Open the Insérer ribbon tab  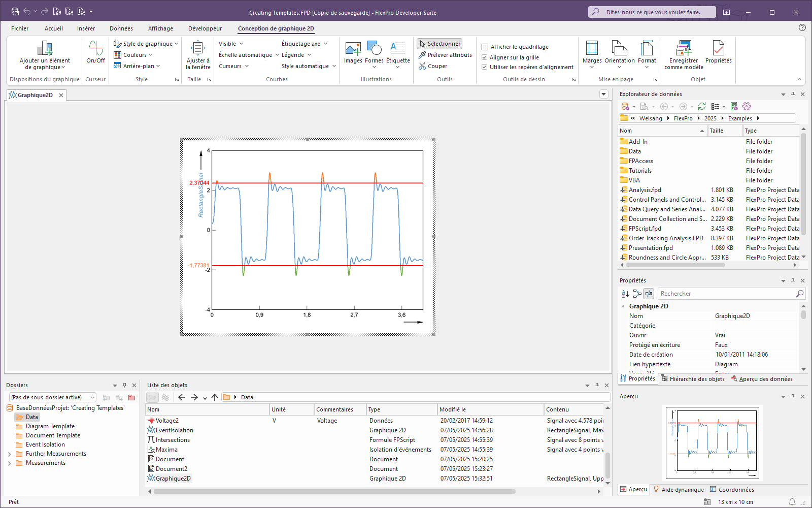tap(86, 28)
